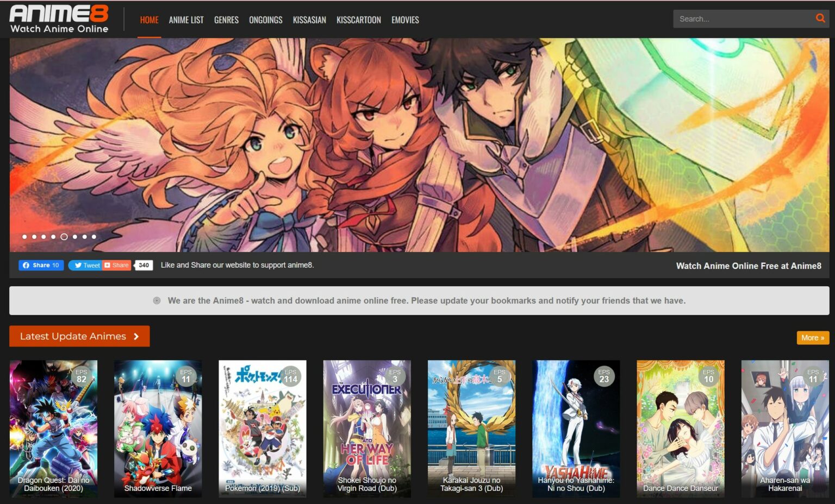Open Hanyou no Yashahime poster
This screenshot has width=835, height=504.
coord(576,429)
